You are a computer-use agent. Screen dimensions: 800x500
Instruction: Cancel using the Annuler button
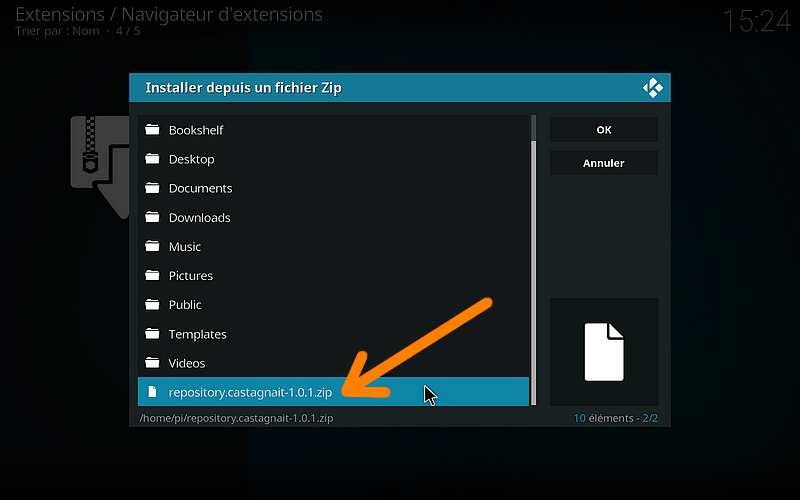point(604,163)
